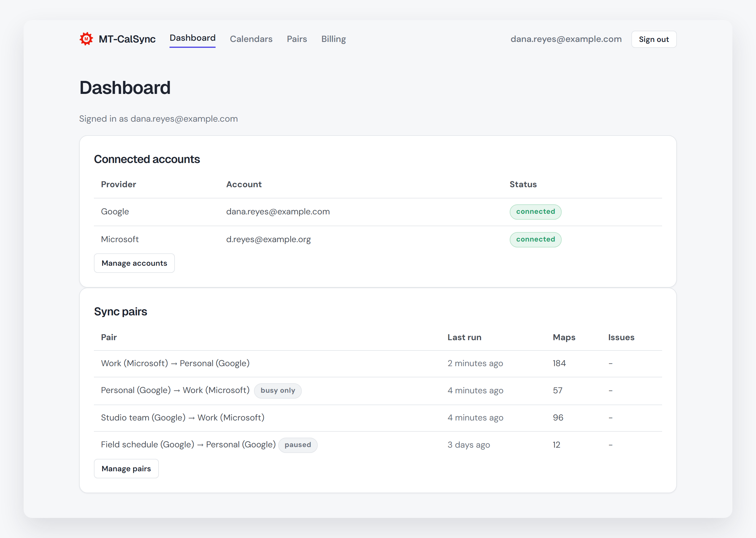The height and width of the screenshot is (538, 756).
Task: Click the Sign out button
Action: [x=654, y=40]
